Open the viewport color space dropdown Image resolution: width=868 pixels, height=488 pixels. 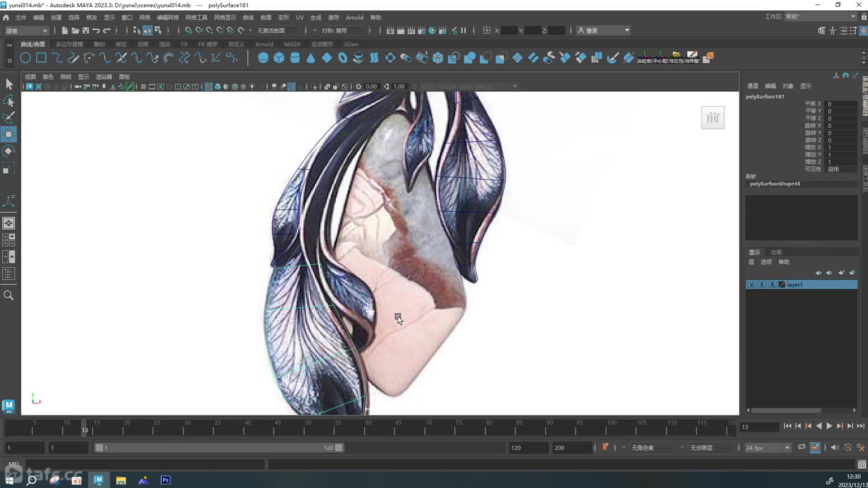[468, 86]
